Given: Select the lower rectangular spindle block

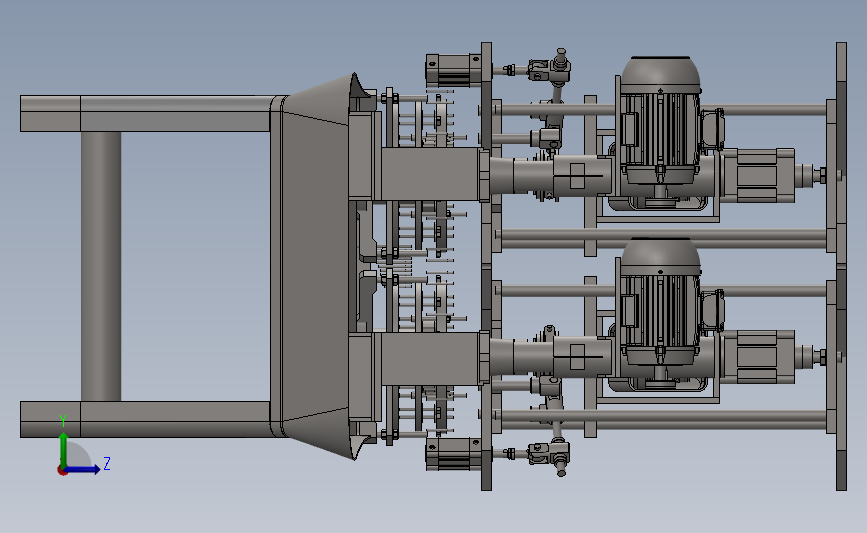Looking at the screenshot, I should click(430, 358).
